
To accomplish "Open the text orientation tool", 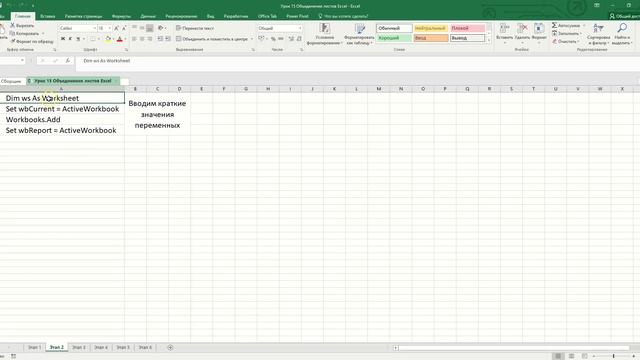I will pyautogui.click(x=161, y=28).
